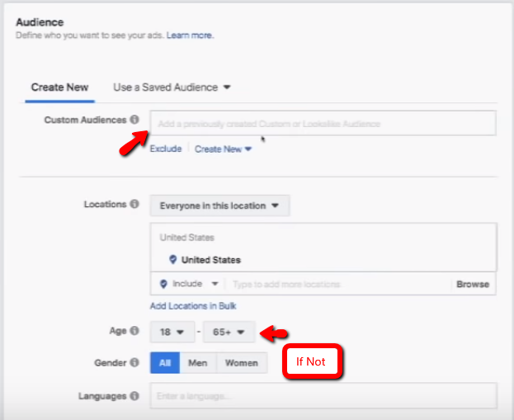514x420 pixels.
Task: Click the Browse locations button
Action: (473, 284)
